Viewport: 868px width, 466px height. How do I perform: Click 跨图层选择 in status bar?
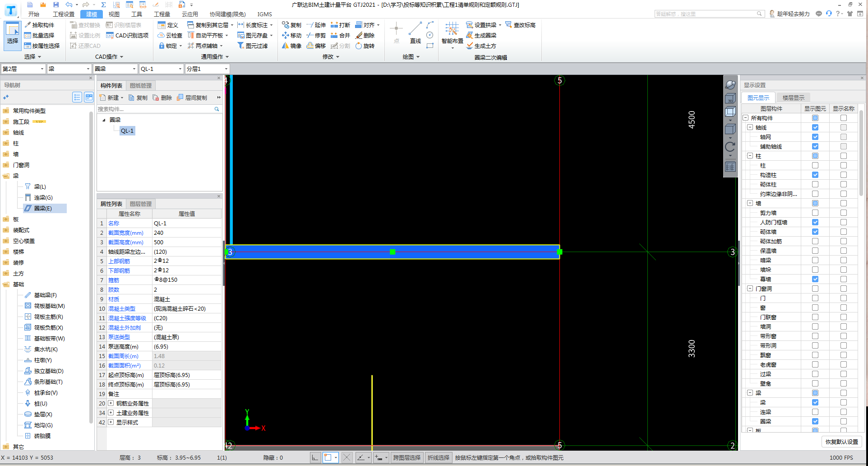pyautogui.click(x=407, y=457)
